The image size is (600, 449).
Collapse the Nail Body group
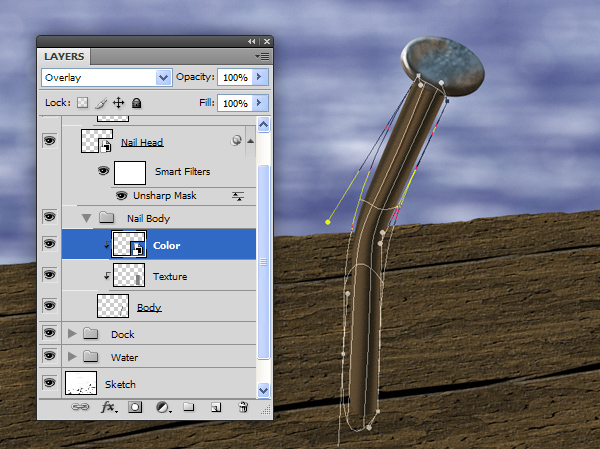(86, 218)
